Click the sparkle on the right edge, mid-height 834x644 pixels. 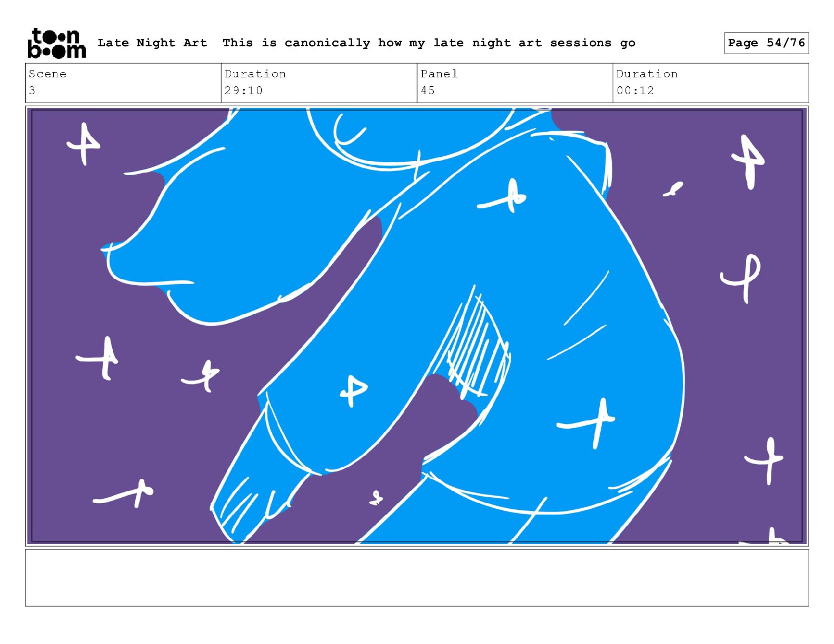[x=741, y=277]
